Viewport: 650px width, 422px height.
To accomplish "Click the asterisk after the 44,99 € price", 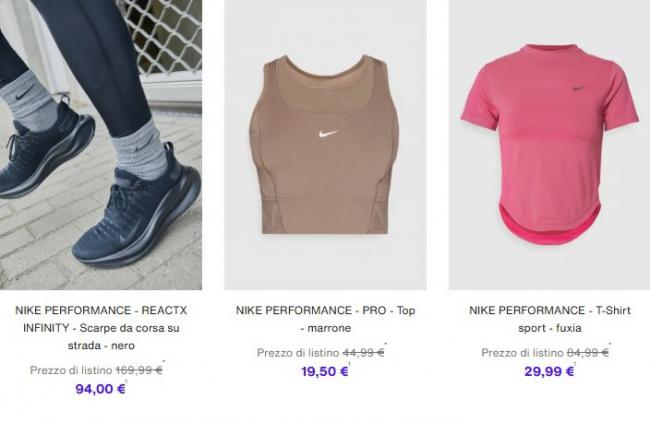I will (386, 344).
